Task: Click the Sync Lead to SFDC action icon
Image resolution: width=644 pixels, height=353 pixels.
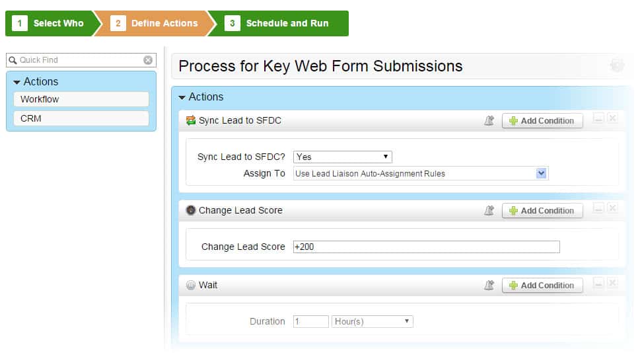Action: coord(191,120)
